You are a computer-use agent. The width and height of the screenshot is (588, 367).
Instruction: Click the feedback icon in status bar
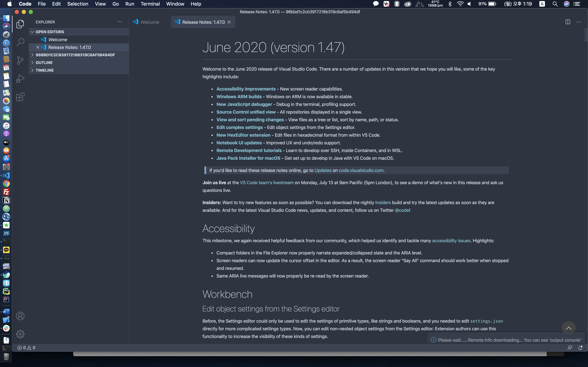(569, 348)
